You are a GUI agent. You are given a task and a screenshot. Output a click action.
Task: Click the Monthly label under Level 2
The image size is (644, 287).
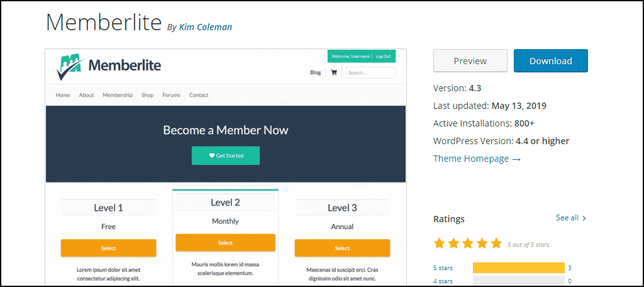[225, 221]
